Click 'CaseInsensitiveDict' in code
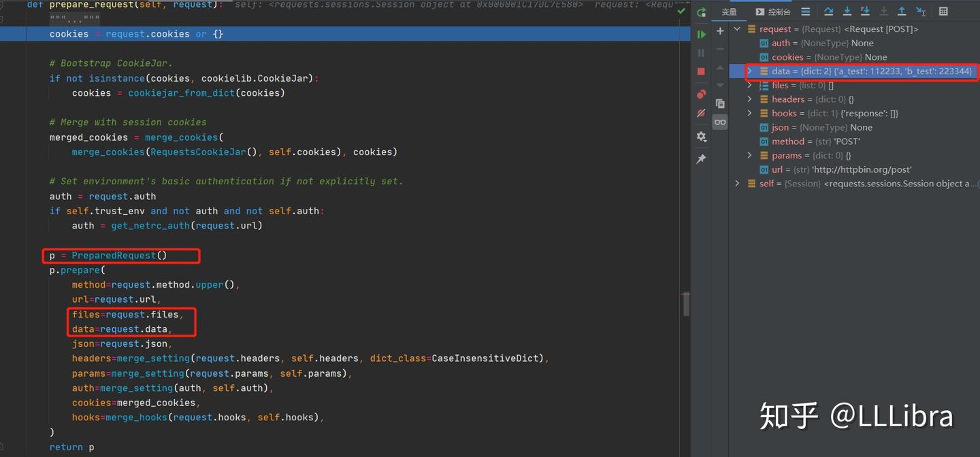The image size is (980, 457). tap(485, 358)
